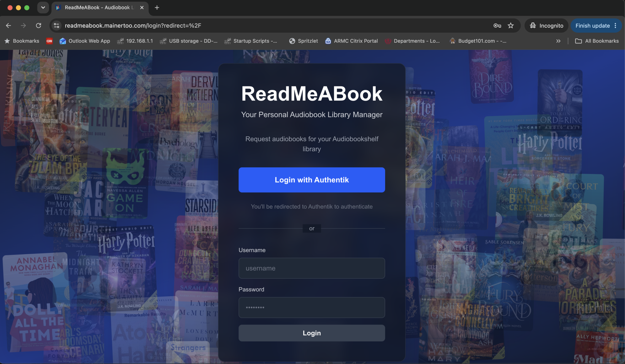Open a new tab with plus icon

tap(157, 8)
